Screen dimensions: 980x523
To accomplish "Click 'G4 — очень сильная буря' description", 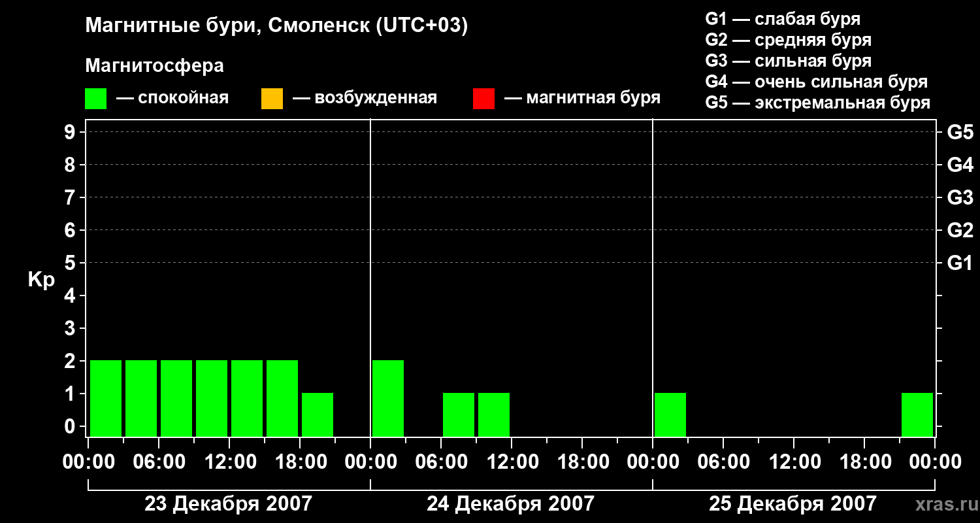I will pyautogui.click(x=817, y=82).
